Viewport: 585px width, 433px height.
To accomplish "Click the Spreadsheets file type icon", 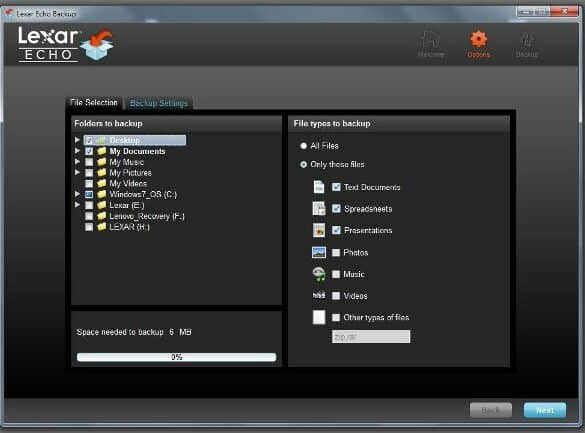I will [x=319, y=208].
